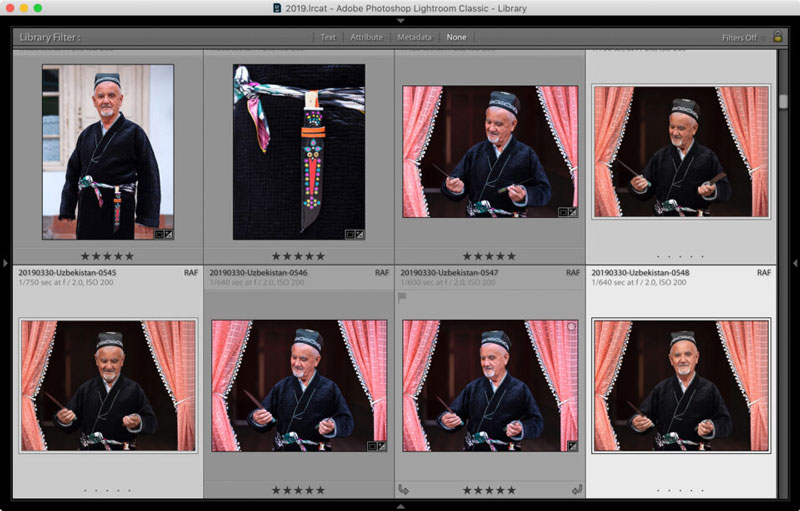Image resolution: width=800 pixels, height=511 pixels.
Task: Click the filter lock icon
Action: click(778, 37)
